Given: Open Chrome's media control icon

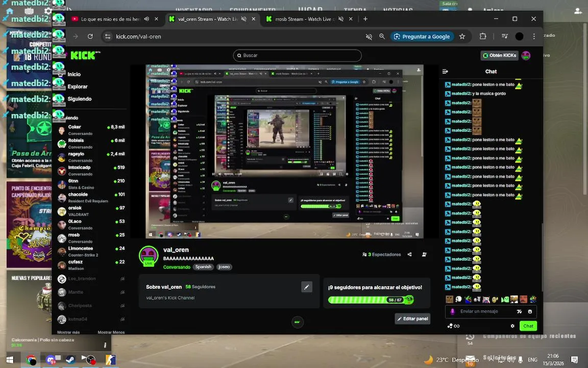Looking at the screenshot, I should [x=504, y=36].
